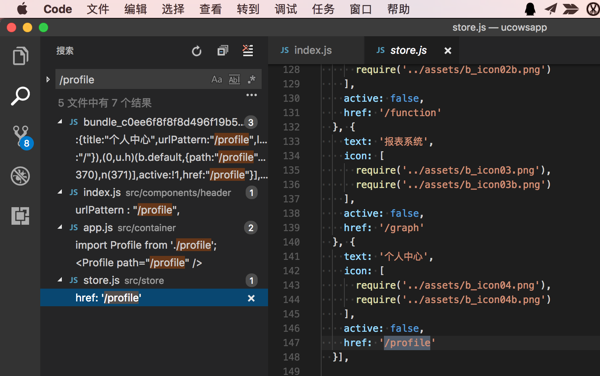Open result active:!1,href:"/profile"
Image resolution: width=600 pixels, height=376 pixels.
(171, 175)
